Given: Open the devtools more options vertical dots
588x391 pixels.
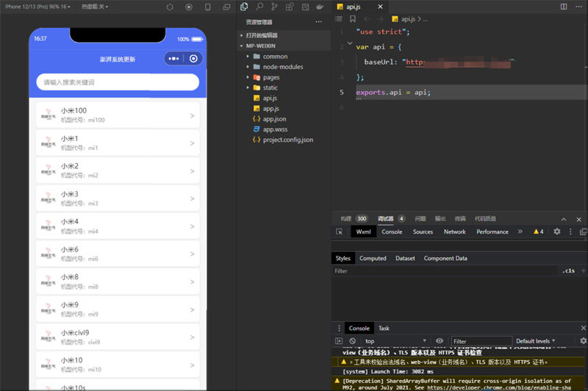Looking at the screenshot, I should (x=570, y=232).
